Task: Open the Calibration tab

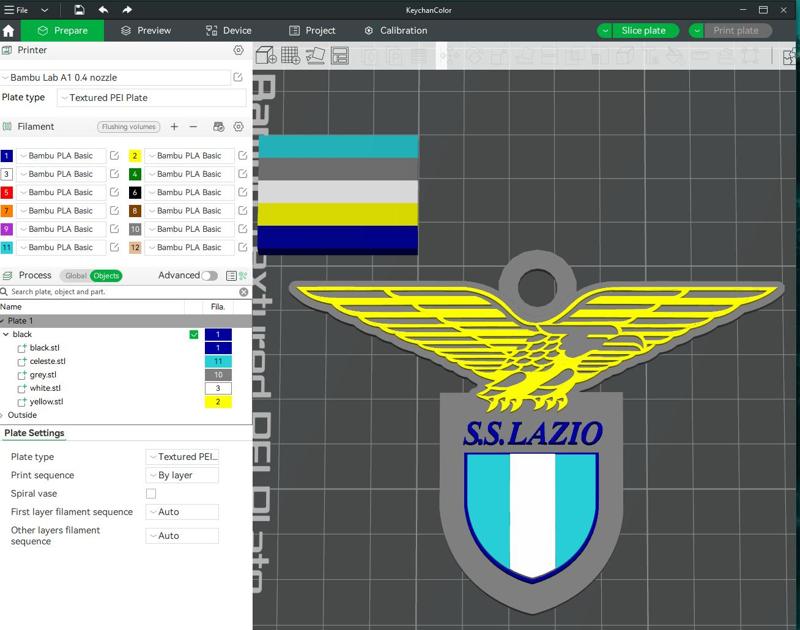Action: pos(396,31)
